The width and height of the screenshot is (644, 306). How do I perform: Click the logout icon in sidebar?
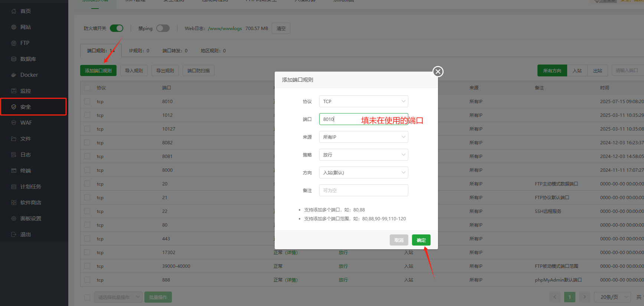coord(14,234)
